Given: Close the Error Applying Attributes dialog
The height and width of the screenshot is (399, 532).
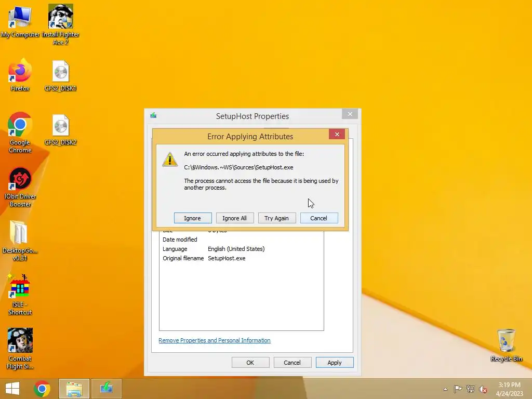Looking at the screenshot, I should [337, 134].
